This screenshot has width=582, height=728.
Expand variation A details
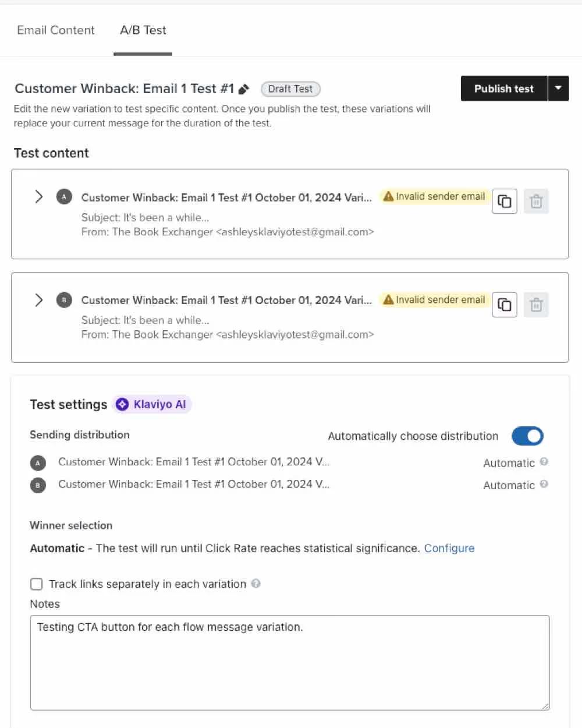[39, 197]
